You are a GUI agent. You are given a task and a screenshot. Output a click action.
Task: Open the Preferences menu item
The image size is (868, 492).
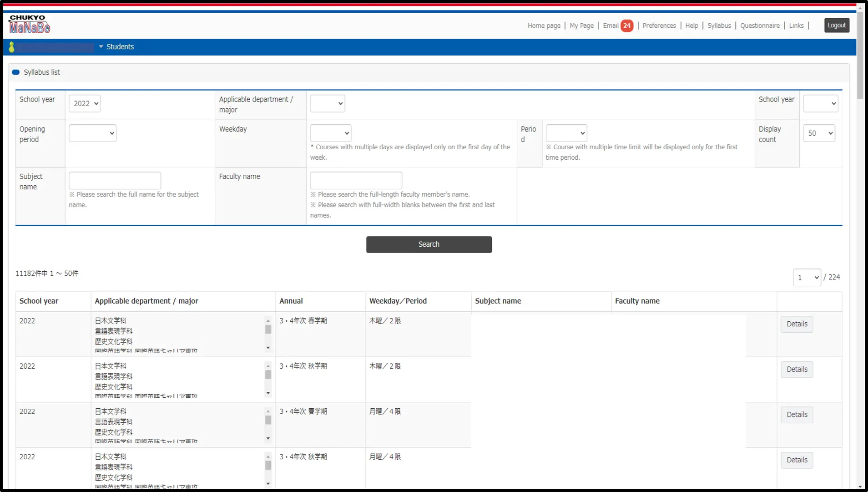pyautogui.click(x=659, y=25)
